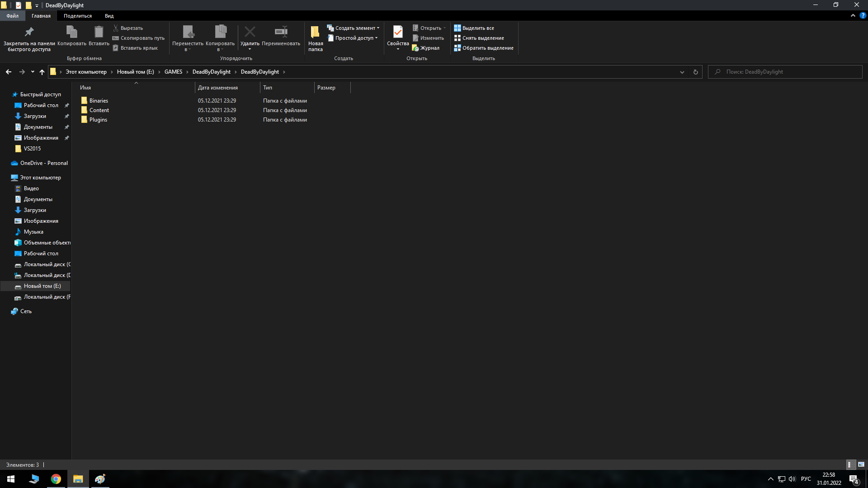The height and width of the screenshot is (488, 868).
Task: Switch to large icons view toggle
Action: click(861, 465)
